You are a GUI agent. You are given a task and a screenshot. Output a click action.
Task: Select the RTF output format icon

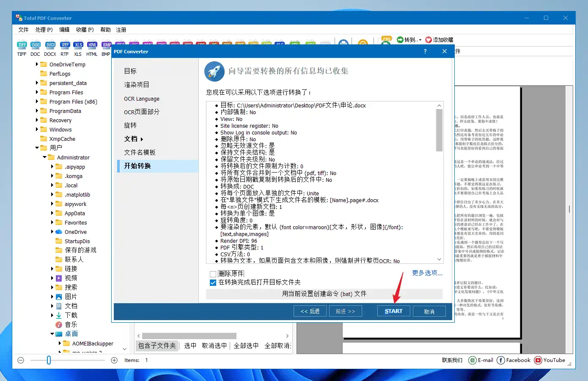[x=65, y=45]
